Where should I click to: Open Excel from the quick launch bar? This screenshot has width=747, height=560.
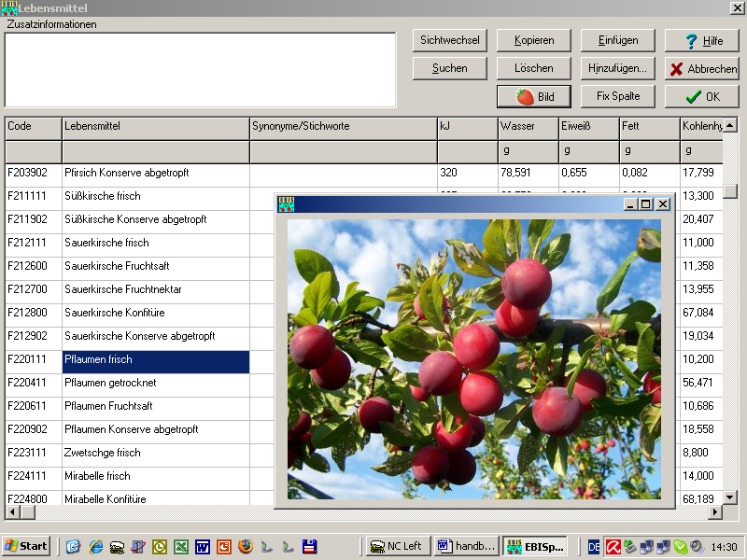tap(181, 546)
